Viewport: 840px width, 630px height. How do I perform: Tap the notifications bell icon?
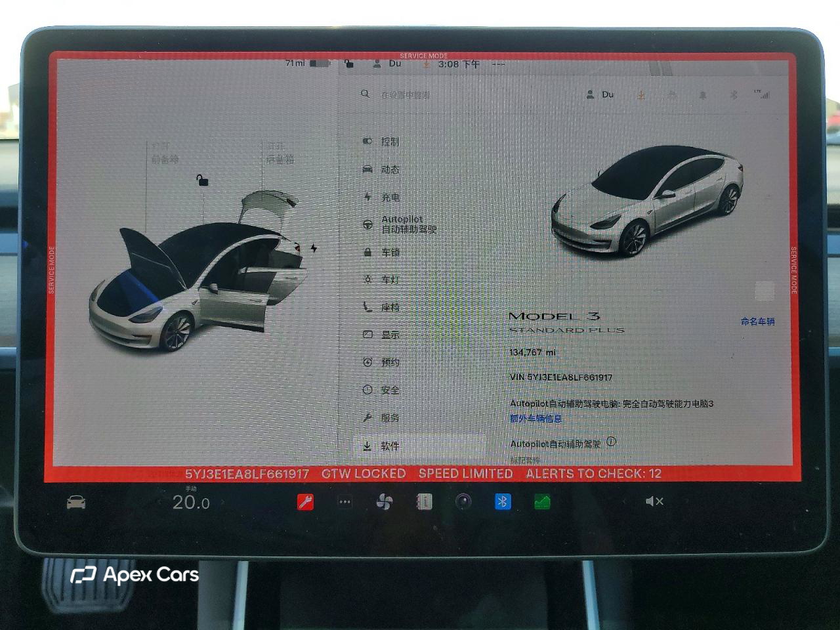point(703,95)
